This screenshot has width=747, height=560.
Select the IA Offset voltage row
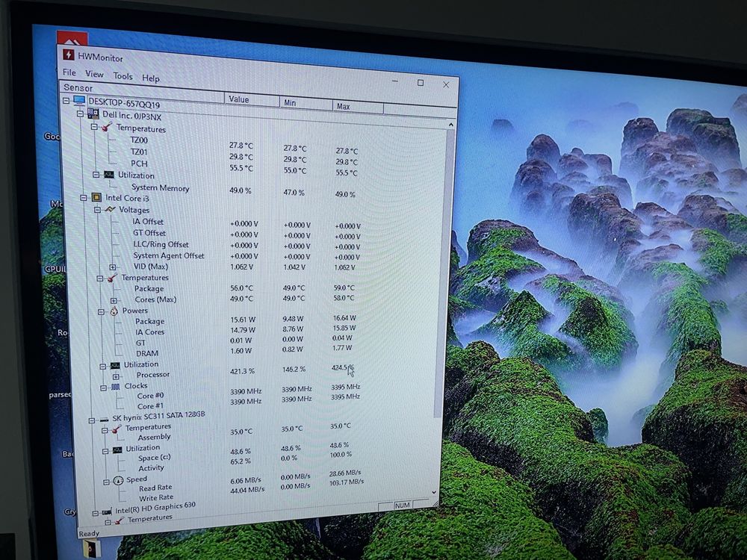coord(148,222)
